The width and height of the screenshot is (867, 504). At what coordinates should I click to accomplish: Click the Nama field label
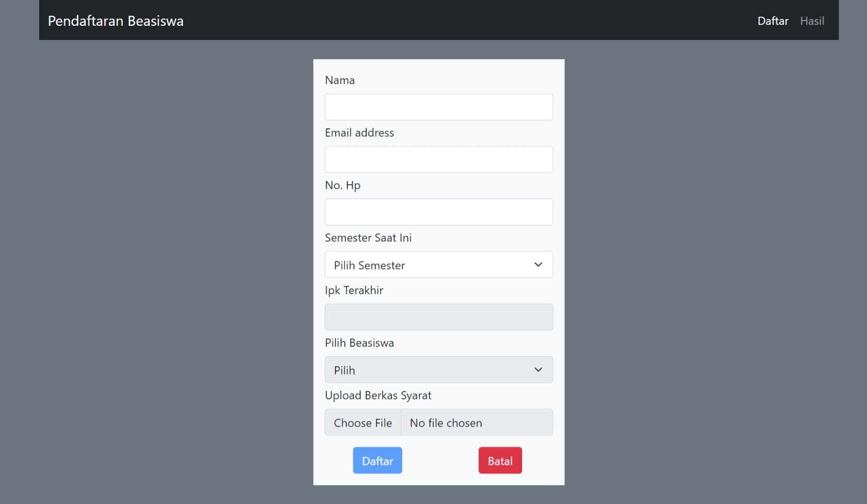pyautogui.click(x=340, y=80)
